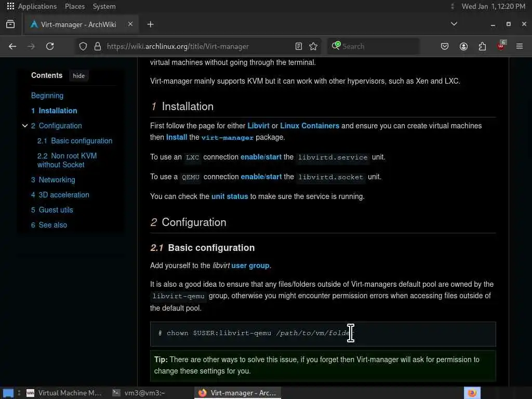This screenshot has height=399, width=532.
Task: Open the Libvirt link
Action: tap(258, 126)
